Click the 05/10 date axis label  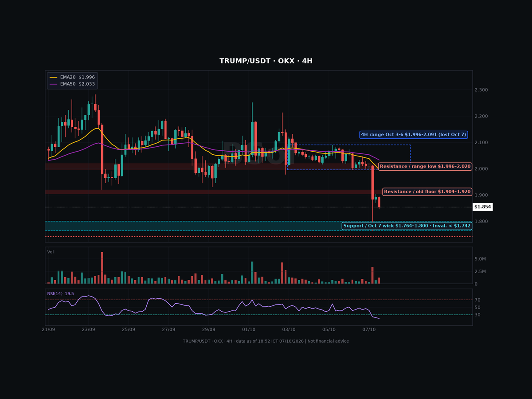pyautogui.click(x=329, y=329)
